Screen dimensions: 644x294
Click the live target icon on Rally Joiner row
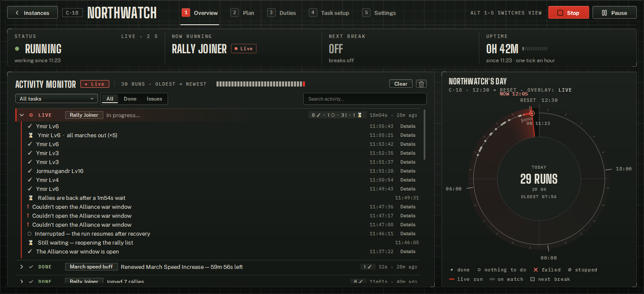31,115
